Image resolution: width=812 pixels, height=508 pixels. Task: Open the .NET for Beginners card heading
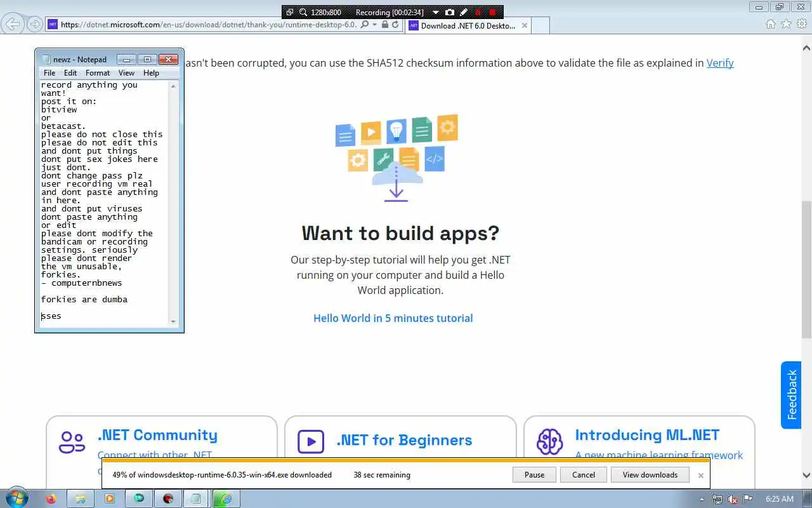404,440
